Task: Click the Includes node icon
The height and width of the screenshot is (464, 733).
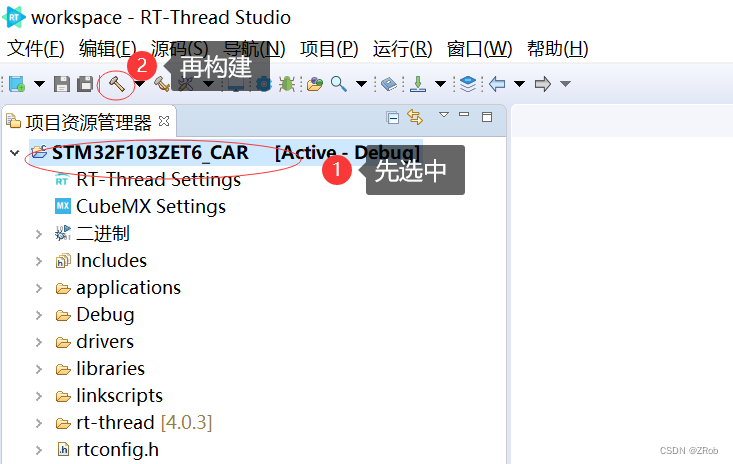Action: [x=63, y=261]
